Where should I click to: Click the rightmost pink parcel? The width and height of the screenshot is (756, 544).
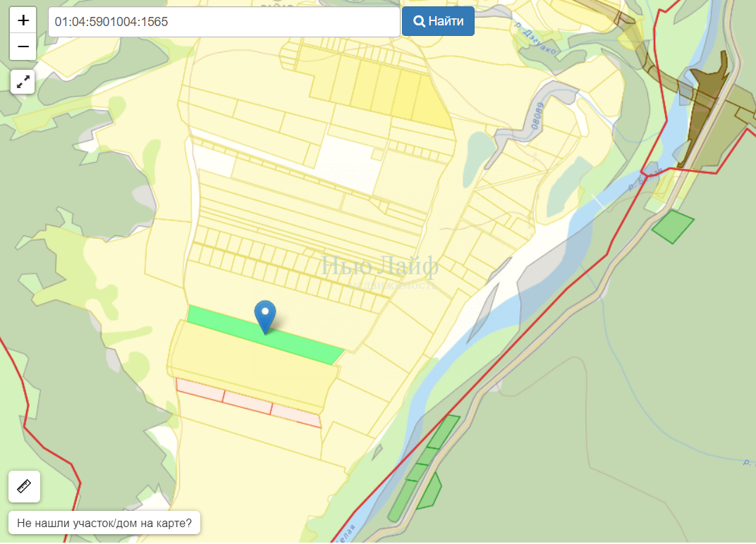click(x=296, y=414)
